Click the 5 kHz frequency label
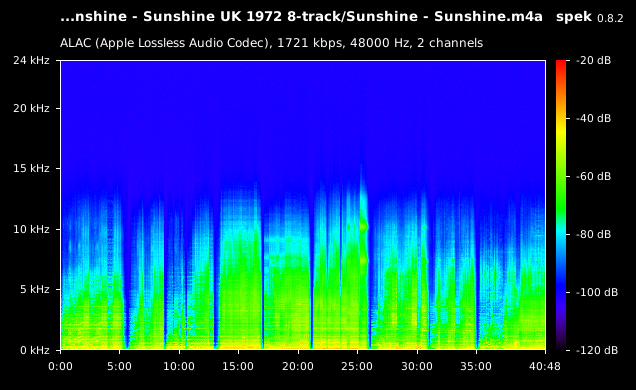636x390 pixels. click(34, 289)
